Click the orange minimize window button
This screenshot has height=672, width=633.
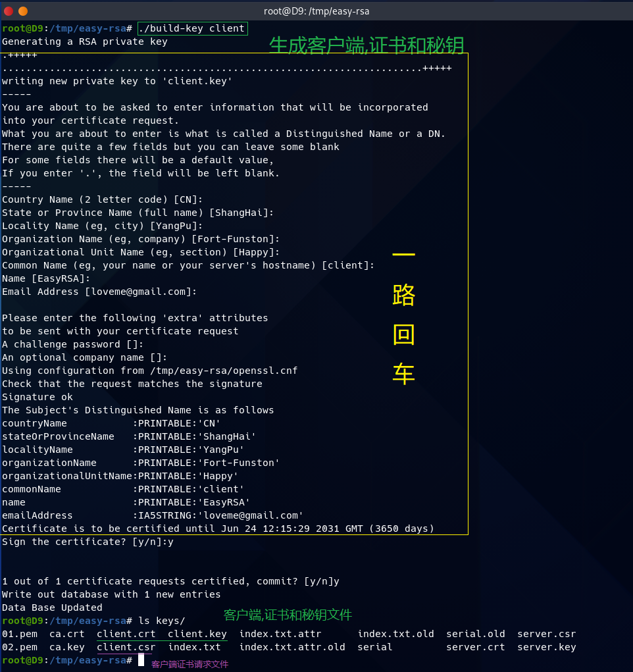[23, 11]
